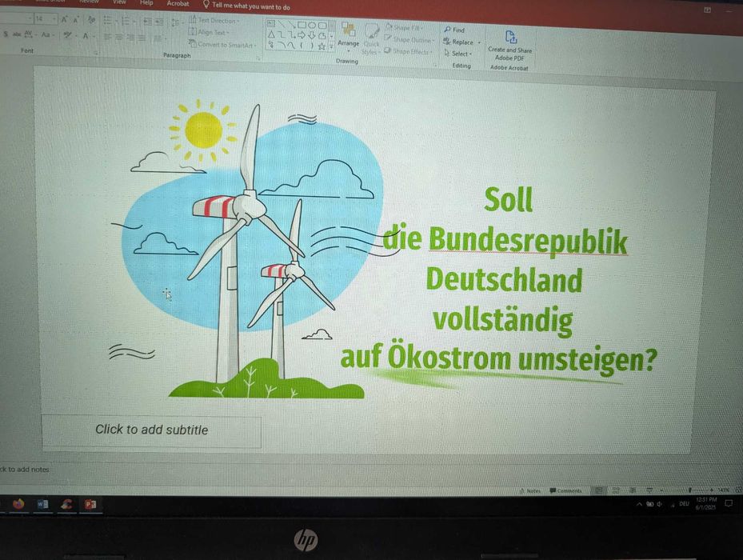This screenshot has width=743, height=560.
Task: Expand the shapes gallery More arrow
Action: (x=332, y=47)
